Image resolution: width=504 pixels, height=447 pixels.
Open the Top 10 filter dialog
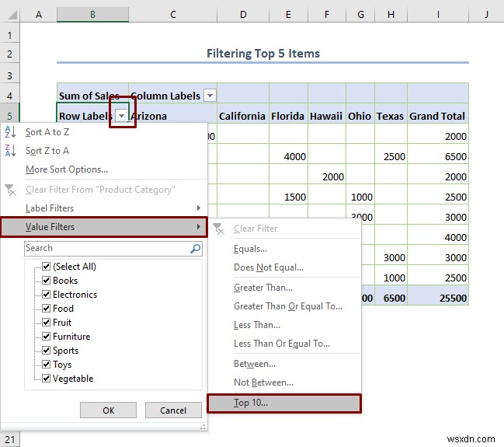click(x=284, y=403)
